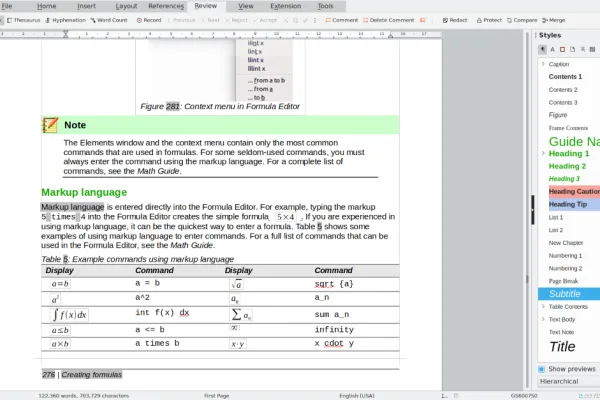Image resolution: width=600 pixels, height=400 pixels.
Task: Click the sidebar collapse handle
Action: [532, 210]
